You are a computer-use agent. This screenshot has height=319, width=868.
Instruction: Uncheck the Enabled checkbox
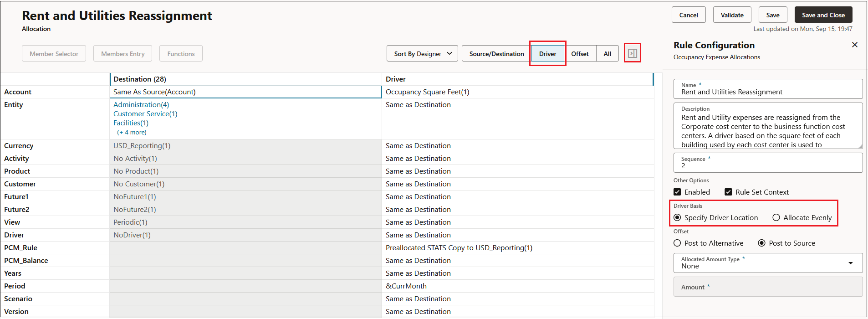(x=677, y=192)
